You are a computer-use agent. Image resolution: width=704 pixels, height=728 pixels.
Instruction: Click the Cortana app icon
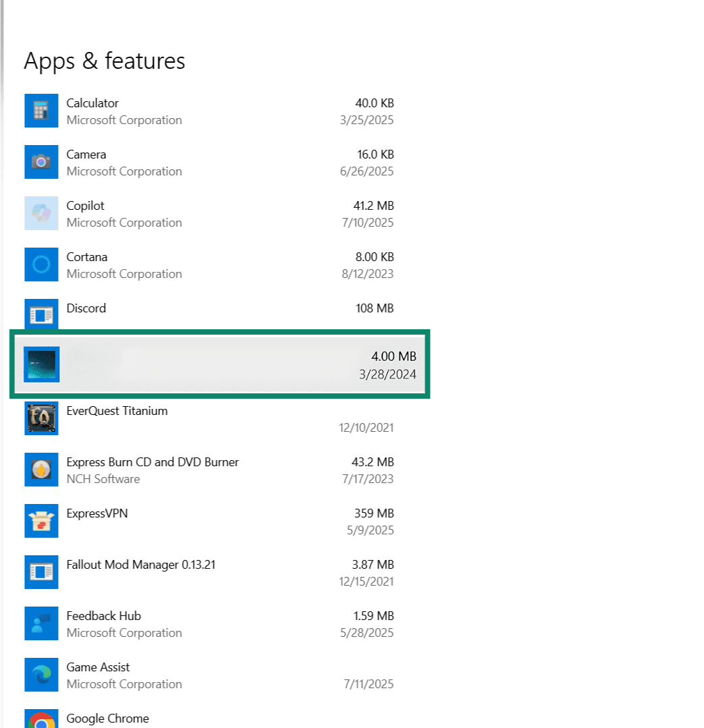pyautogui.click(x=41, y=264)
